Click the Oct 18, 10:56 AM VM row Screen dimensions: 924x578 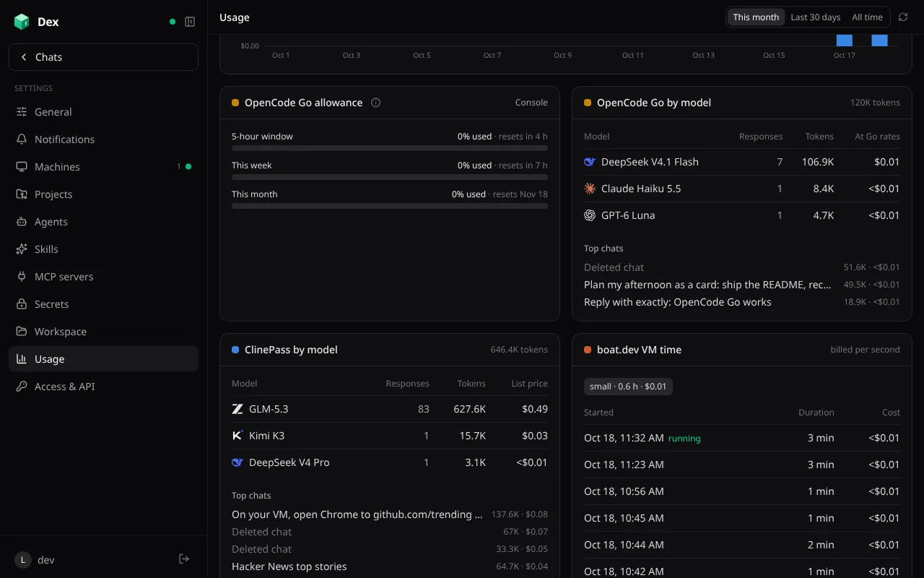pyautogui.click(x=742, y=491)
